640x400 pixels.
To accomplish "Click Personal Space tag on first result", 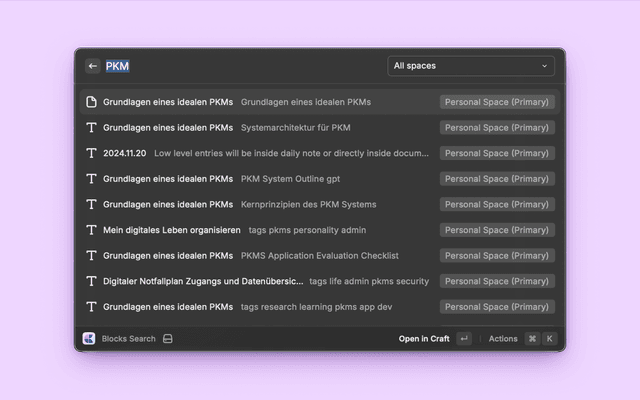I will point(497,102).
